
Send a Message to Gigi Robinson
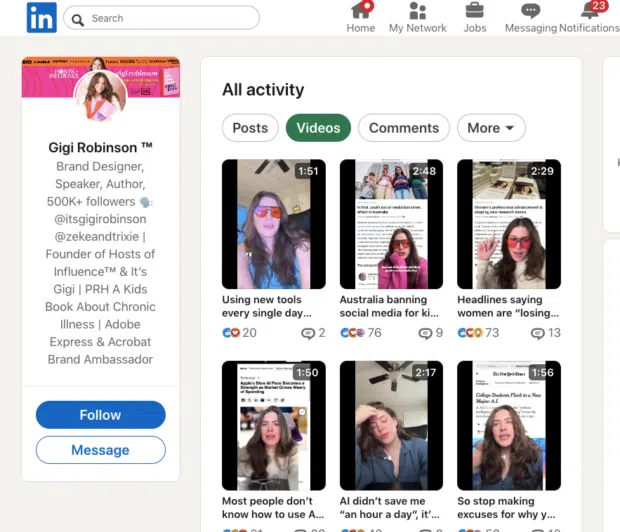100,450
